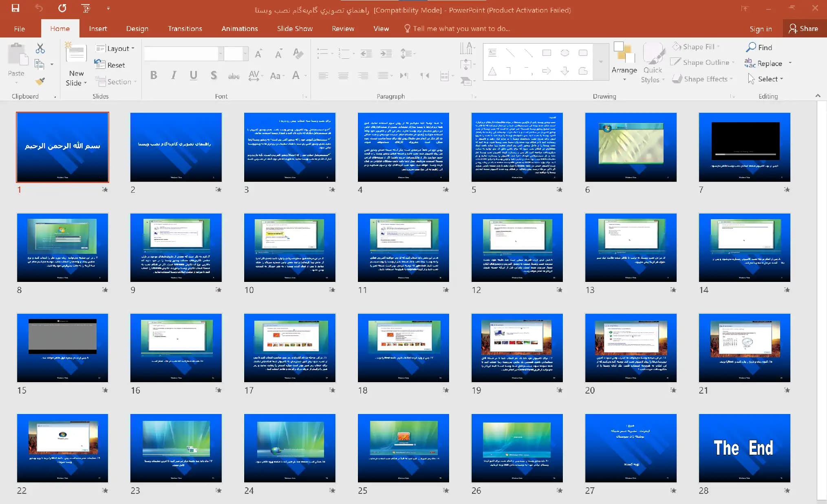Expand the Shape Fill dropdown
The image size is (827, 504).
point(718,46)
